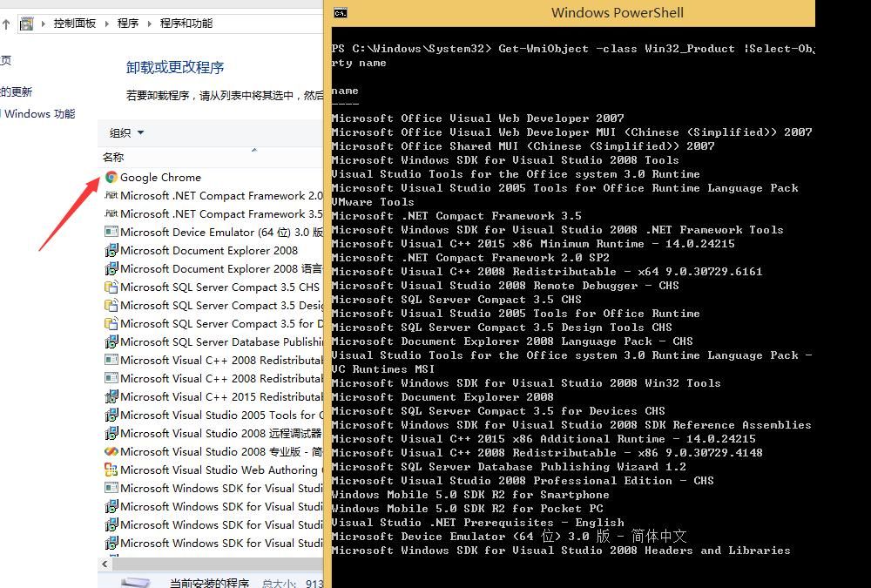Expand the 程序 breadcrumb arrow
The width and height of the screenshot is (871, 588).
pyautogui.click(x=149, y=24)
